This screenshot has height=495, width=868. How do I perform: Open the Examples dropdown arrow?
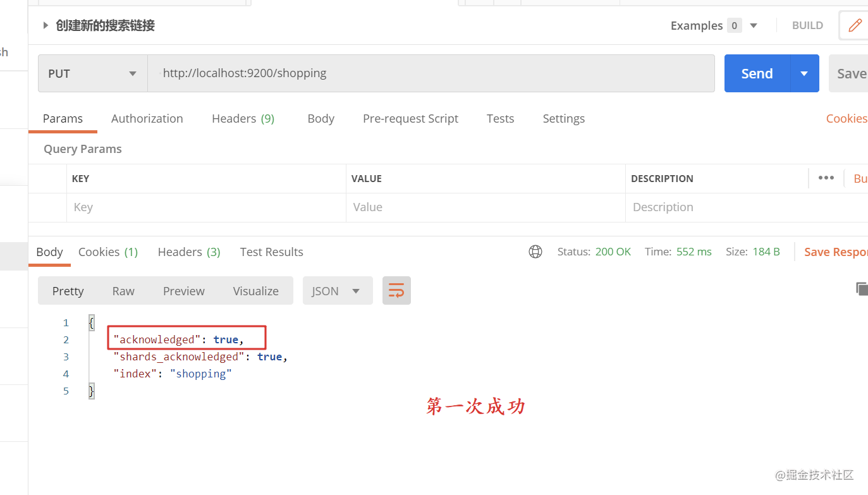pos(753,26)
